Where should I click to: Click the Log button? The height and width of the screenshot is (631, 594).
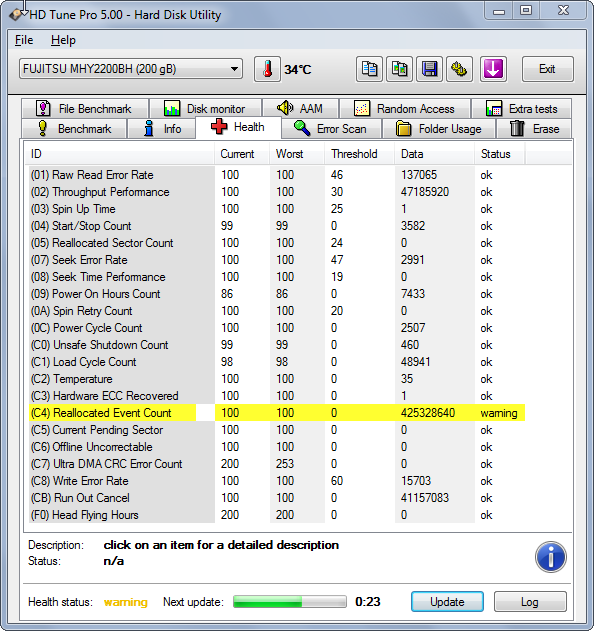[x=530, y=602]
